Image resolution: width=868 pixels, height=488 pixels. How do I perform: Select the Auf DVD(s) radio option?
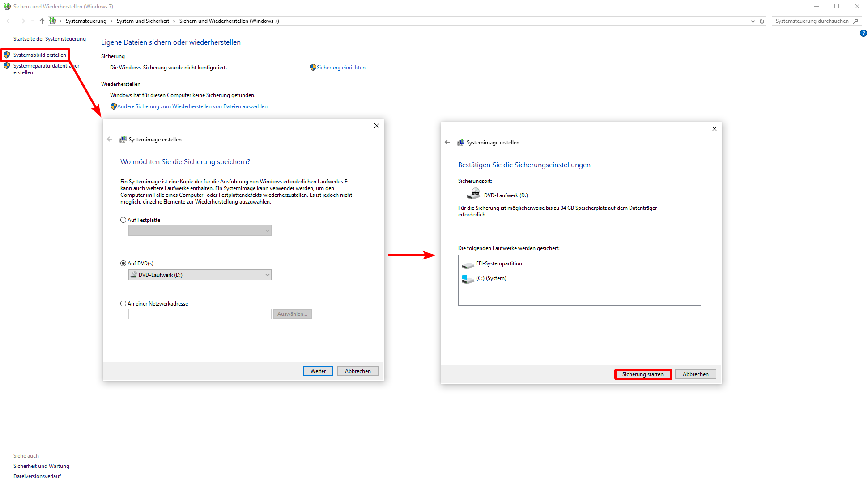point(123,263)
